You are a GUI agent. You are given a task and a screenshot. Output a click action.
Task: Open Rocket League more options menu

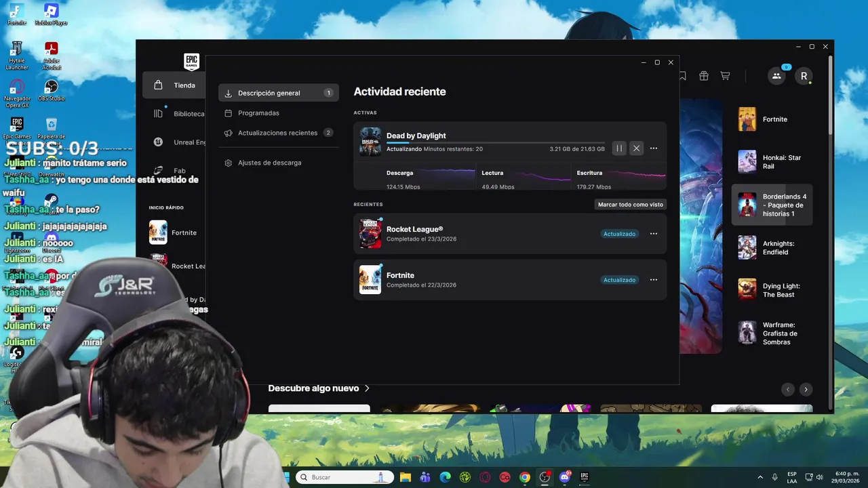(654, 234)
